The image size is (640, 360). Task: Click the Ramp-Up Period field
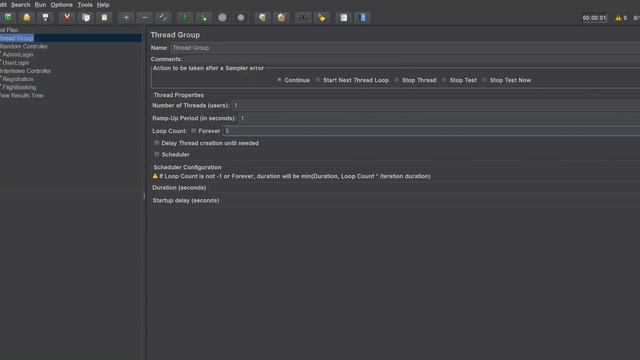point(439,118)
